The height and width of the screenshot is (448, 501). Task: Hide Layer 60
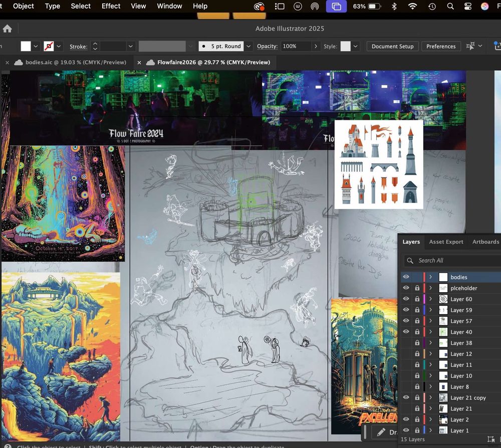(406, 299)
